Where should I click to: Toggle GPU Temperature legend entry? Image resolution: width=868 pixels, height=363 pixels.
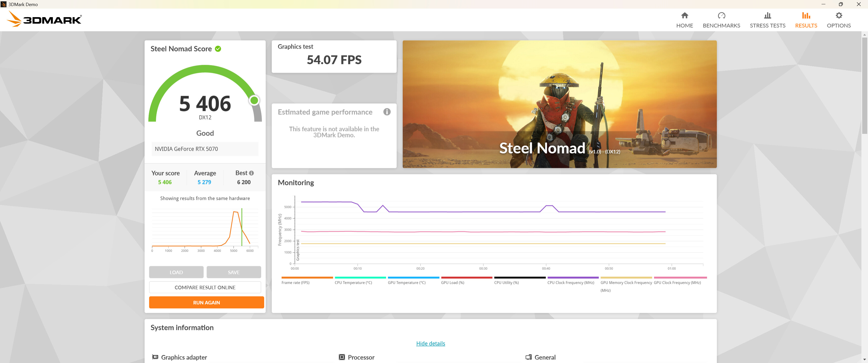[x=406, y=283]
